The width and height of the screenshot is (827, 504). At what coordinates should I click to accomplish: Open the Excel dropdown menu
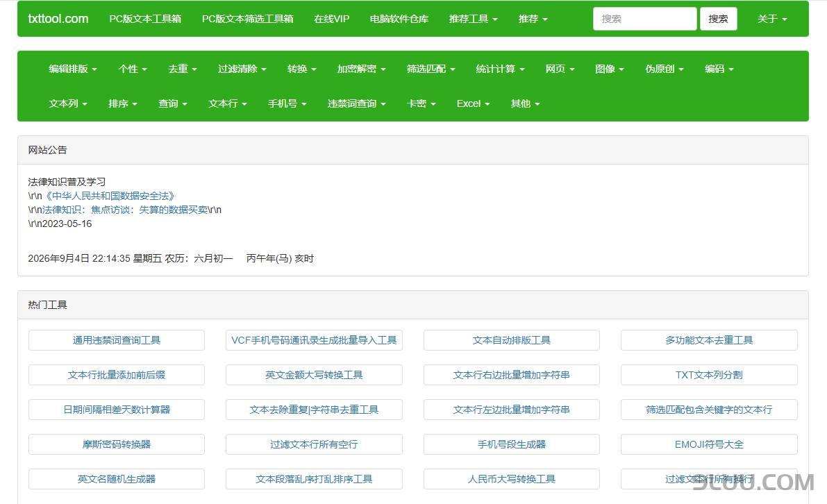(473, 103)
